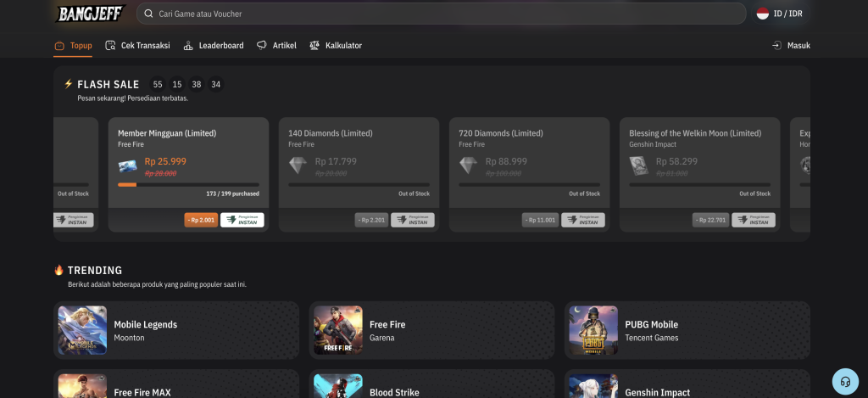
Task: Click the 720 Diamonds stock progress bar
Action: coord(529,185)
